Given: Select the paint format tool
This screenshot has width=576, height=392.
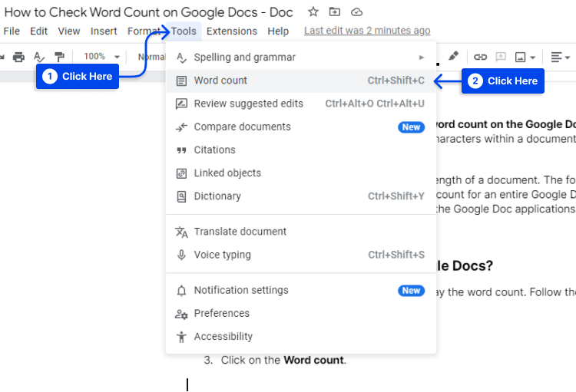Looking at the screenshot, I should pyautogui.click(x=59, y=57).
